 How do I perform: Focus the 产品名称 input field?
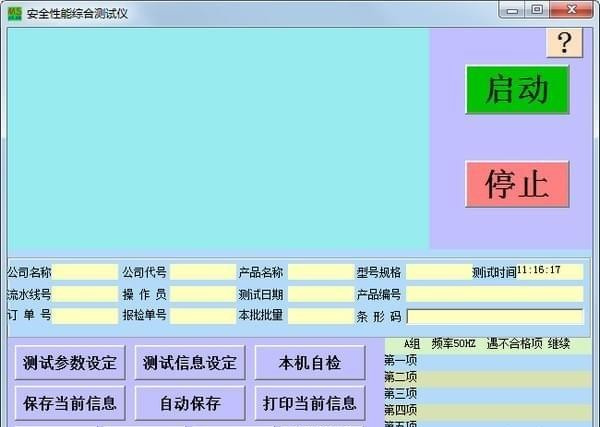pyautogui.click(x=321, y=272)
